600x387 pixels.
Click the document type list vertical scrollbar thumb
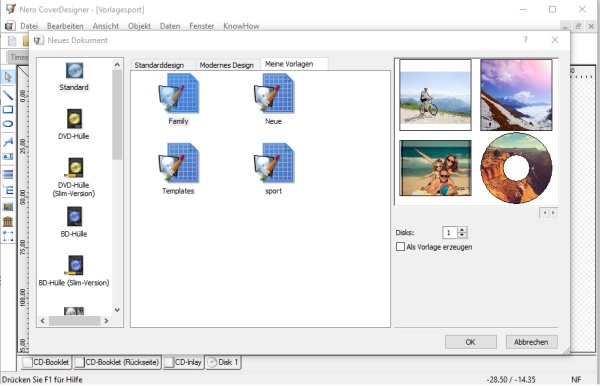(x=117, y=115)
